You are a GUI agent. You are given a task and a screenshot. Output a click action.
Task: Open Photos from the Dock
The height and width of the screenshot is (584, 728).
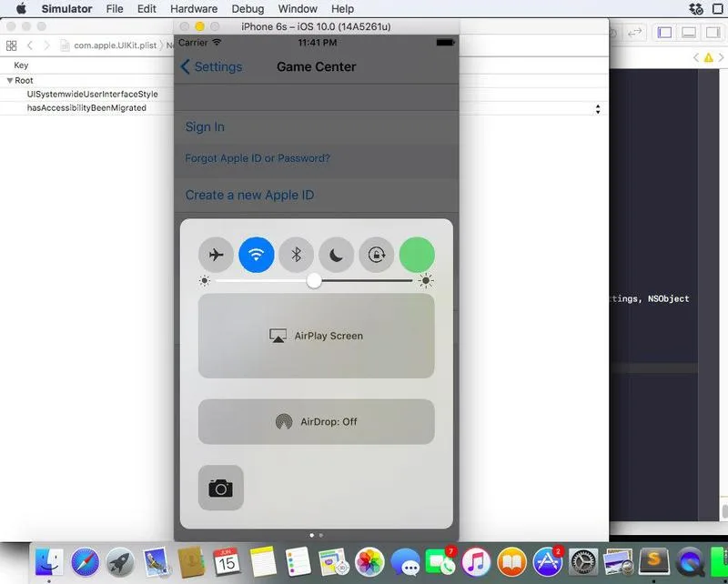369,562
